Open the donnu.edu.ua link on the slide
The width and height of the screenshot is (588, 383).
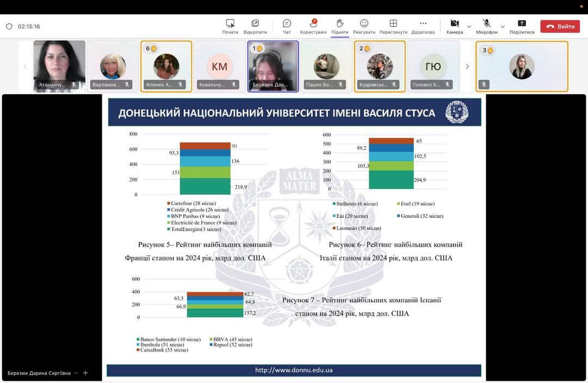[x=293, y=370]
